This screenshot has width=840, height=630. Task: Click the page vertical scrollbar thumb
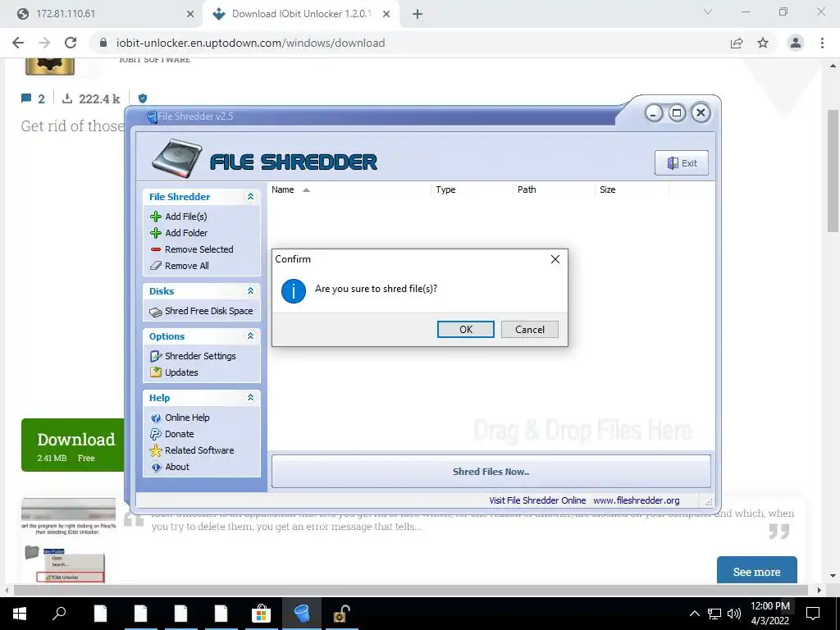pyautogui.click(x=833, y=171)
